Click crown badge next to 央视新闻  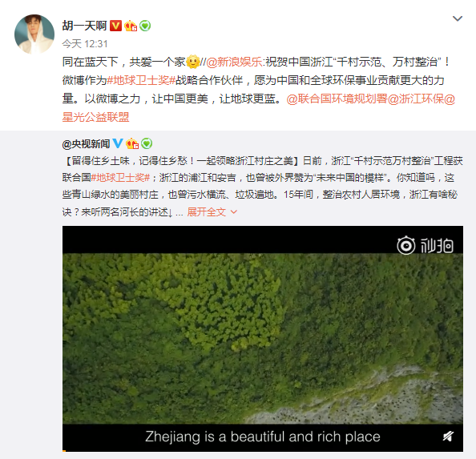[x=132, y=143]
